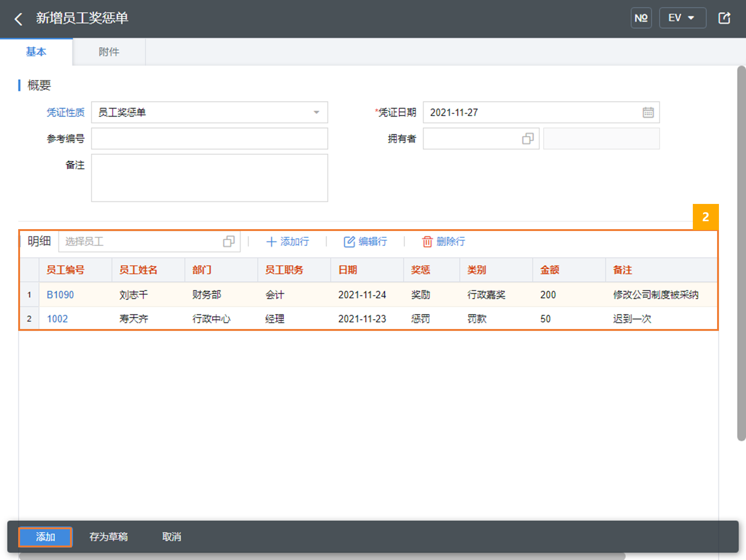
Task: Switch to the 附件 tab
Action: pos(109,52)
